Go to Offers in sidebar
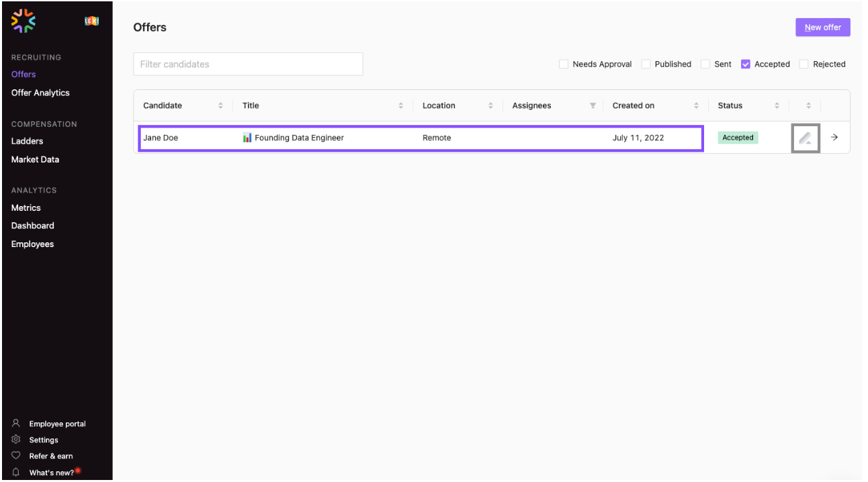The width and height of the screenshot is (868, 482). point(24,75)
